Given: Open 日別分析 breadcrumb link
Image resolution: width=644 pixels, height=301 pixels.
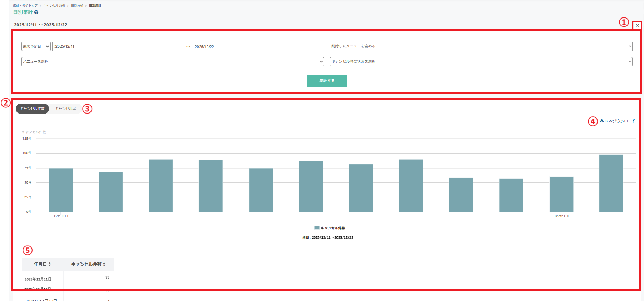Looking at the screenshot, I should 77,6.
